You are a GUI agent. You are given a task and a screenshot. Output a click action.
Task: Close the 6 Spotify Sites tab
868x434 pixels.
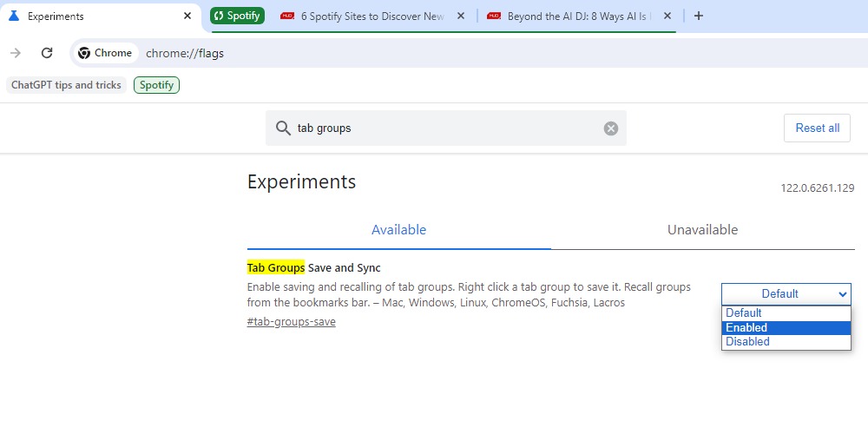(x=461, y=16)
